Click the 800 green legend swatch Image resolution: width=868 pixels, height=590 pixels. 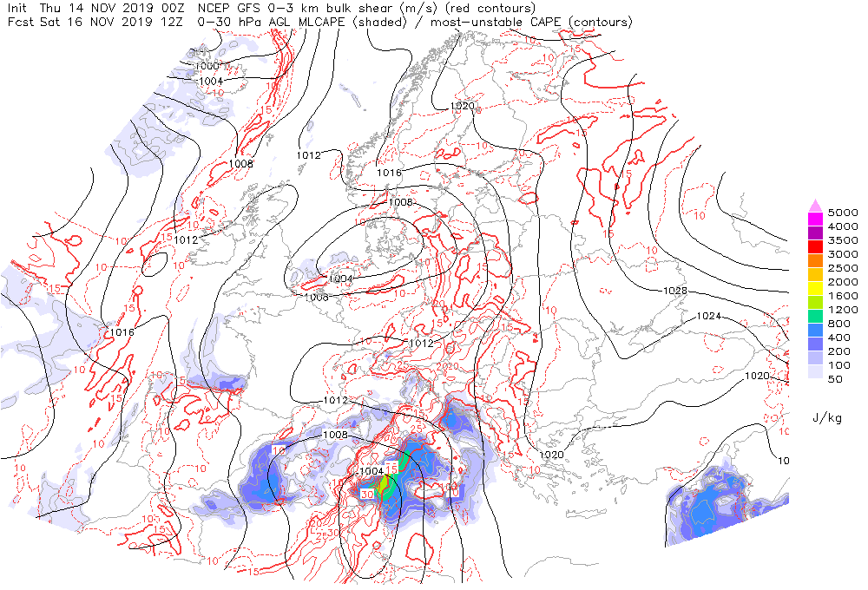pyautogui.click(x=815, y=317)
